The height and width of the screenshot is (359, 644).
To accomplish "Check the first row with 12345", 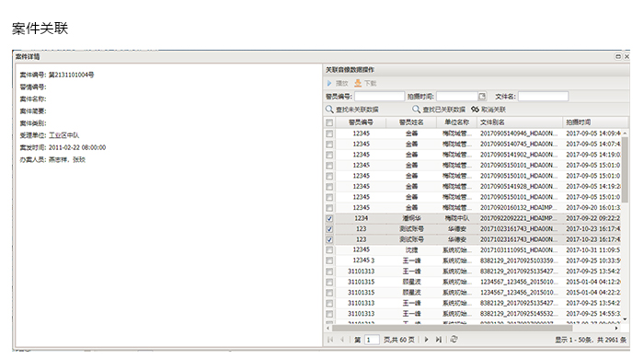I will tap(329, 133).
